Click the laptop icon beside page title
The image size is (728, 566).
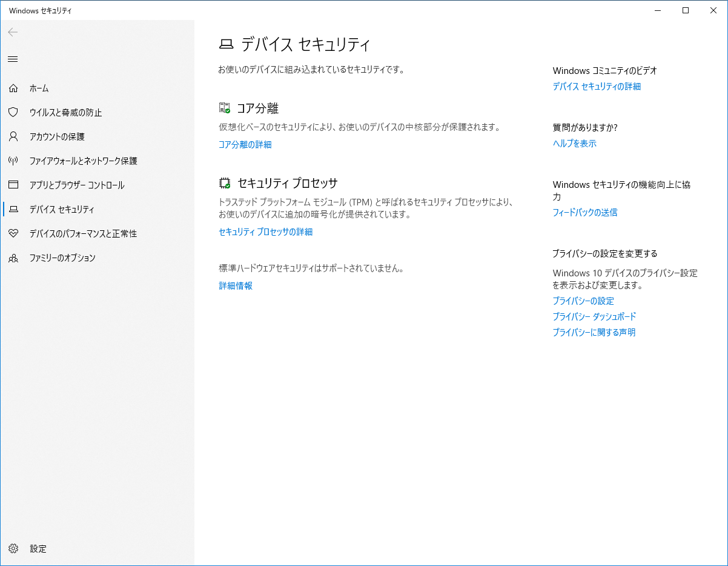point(226,45)
